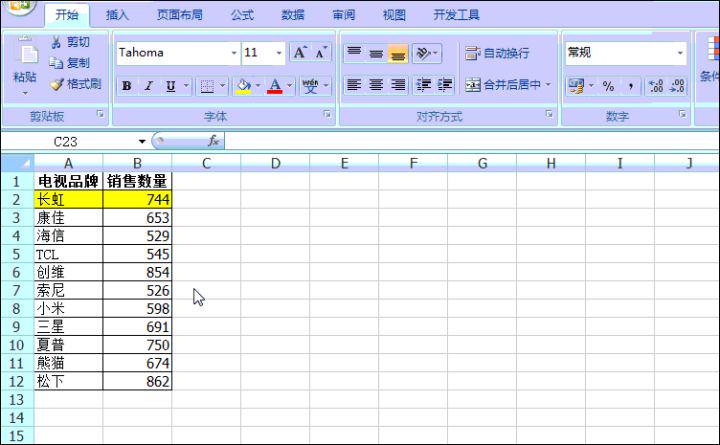Click the insert function fx button
Screen dimensions: 720x445
coord(213,141)
